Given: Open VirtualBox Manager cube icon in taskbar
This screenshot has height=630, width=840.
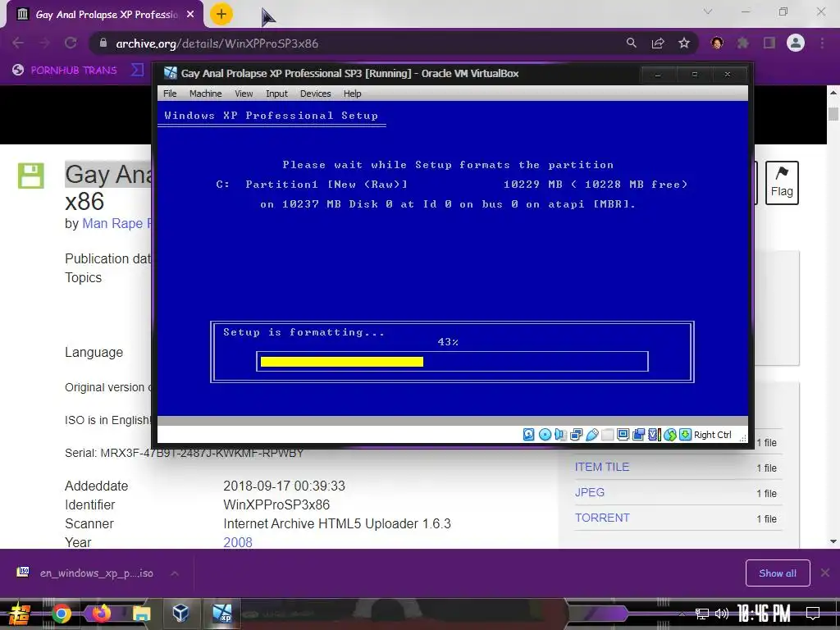Looking at the screenshot, I should point(181,612).
